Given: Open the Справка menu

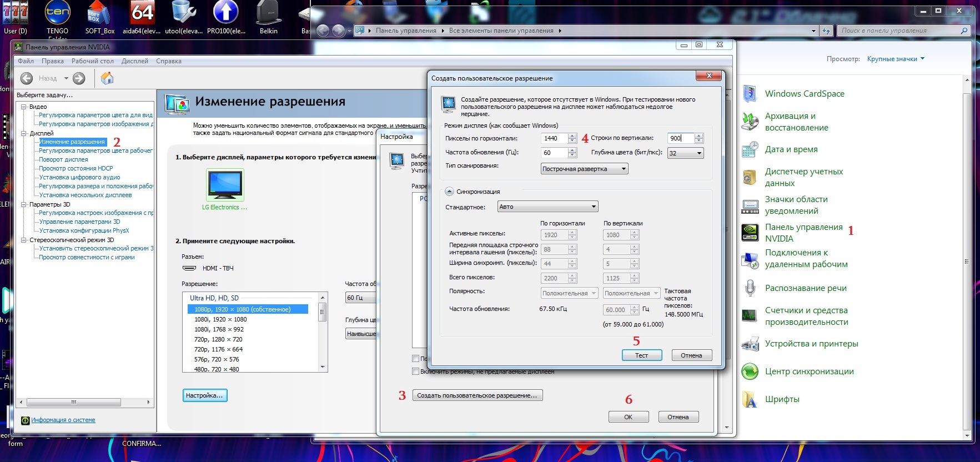Looking at the screenshot, I should (169, 61).
